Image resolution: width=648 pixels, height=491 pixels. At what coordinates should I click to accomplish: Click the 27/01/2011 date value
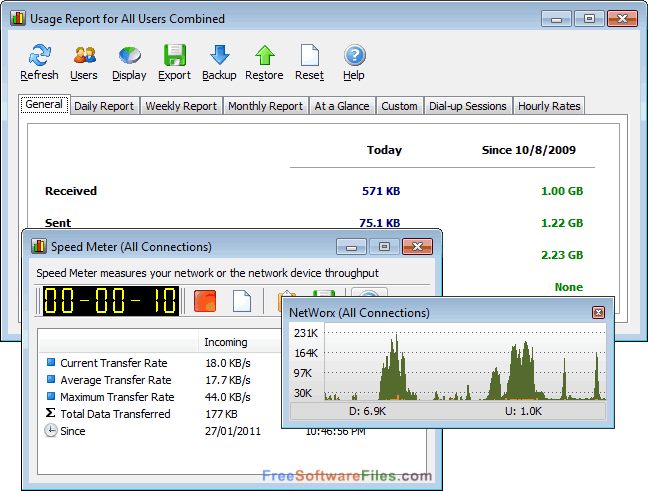click(x=233, y=431)
